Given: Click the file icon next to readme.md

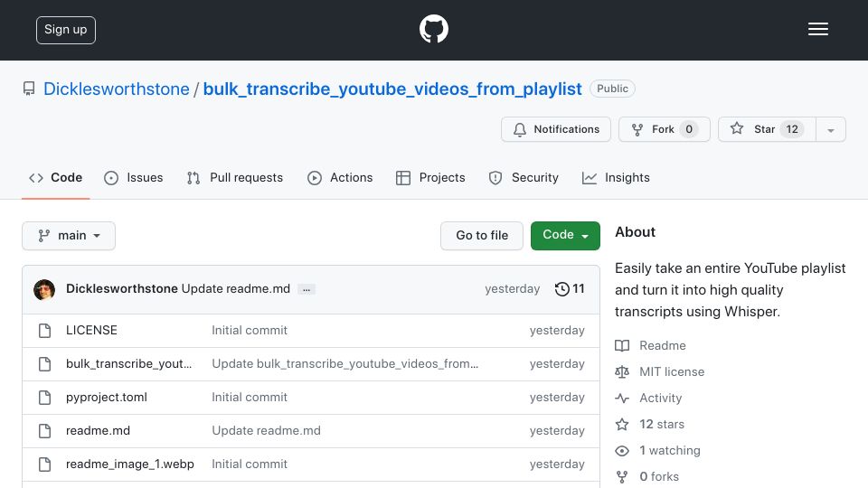Looking at the screenshot, I should point(45,431).
